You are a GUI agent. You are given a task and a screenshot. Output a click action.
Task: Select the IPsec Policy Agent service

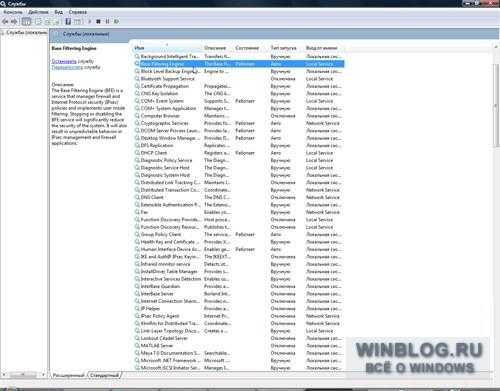click(239, 316)
